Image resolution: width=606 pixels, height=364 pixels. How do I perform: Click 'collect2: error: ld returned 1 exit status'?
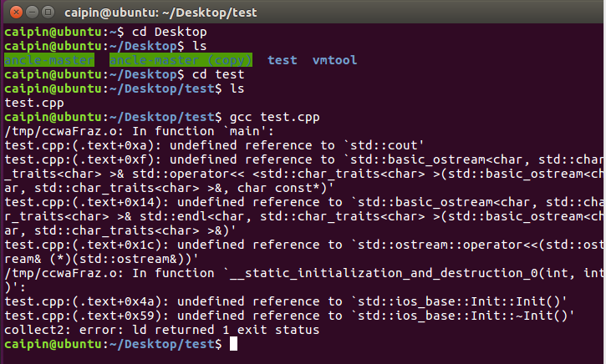[x=162, y=330]
